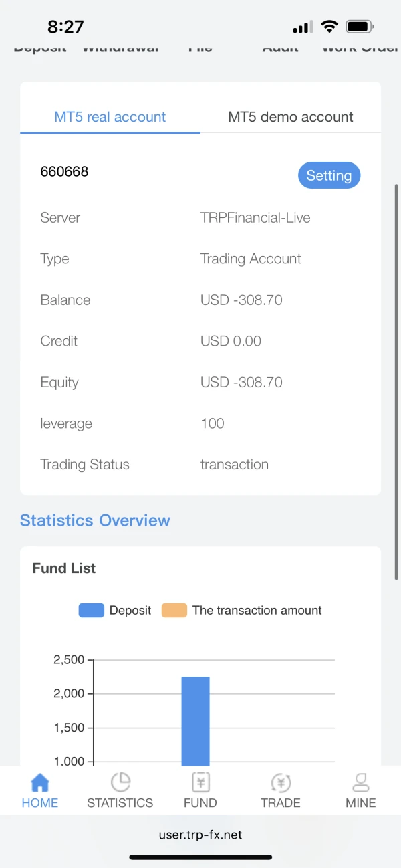
Task: Tap the cellular signal bars icon
Action: (x=303, y=27)
